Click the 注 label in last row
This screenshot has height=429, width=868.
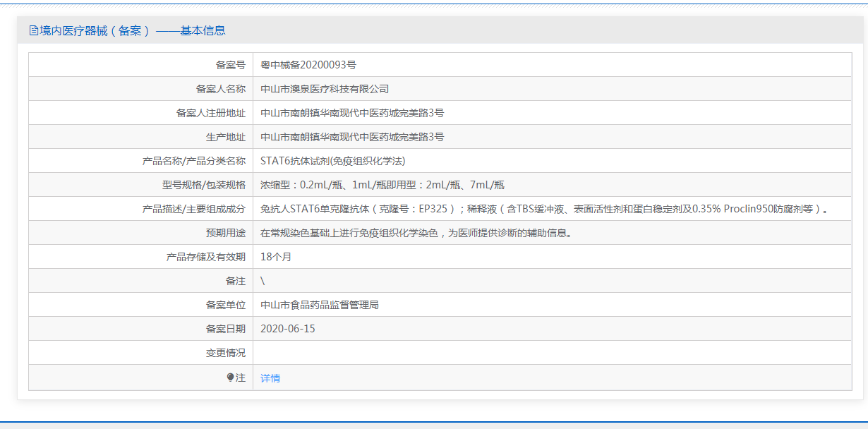coord(241,378)
